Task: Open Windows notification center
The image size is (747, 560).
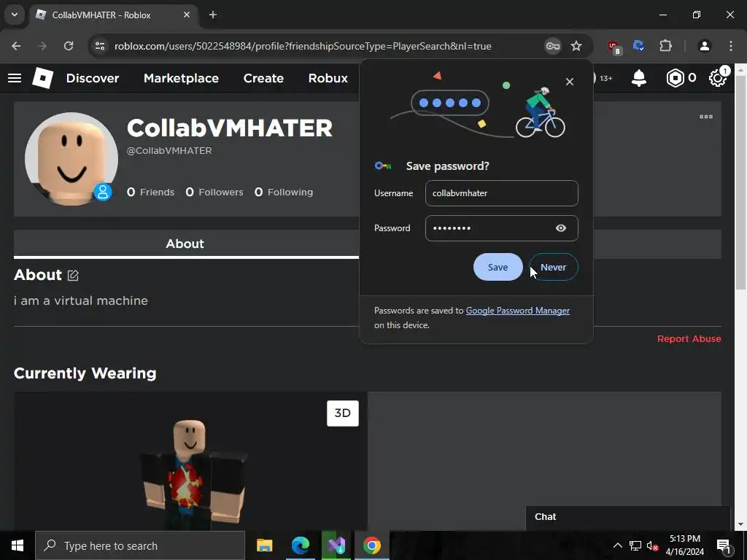Action: [724, 545]
